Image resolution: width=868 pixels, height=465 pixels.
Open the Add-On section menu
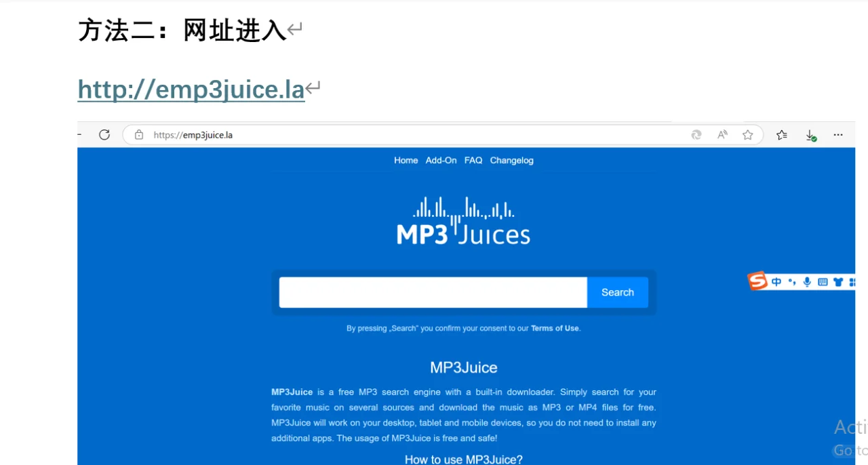coord(441,160)
